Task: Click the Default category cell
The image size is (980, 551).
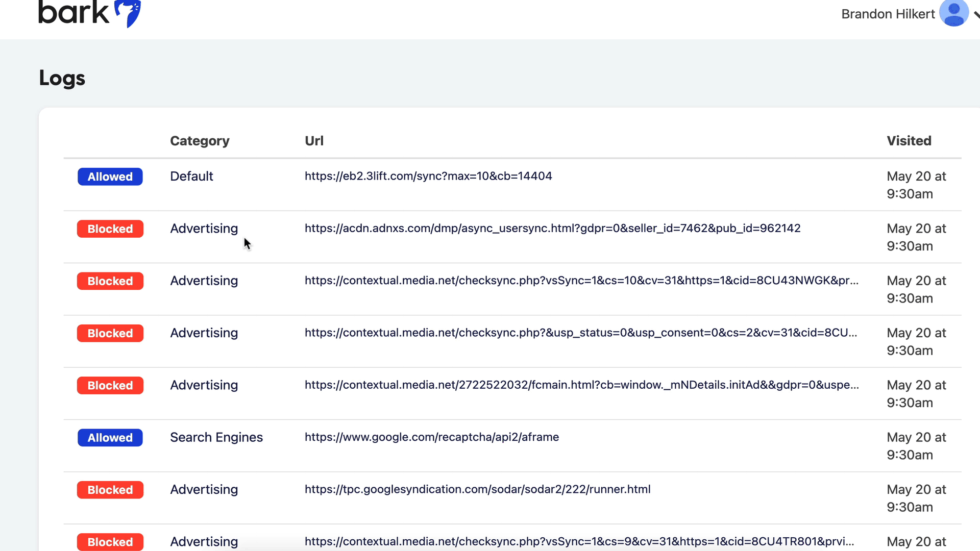Action: pos(191,176)
